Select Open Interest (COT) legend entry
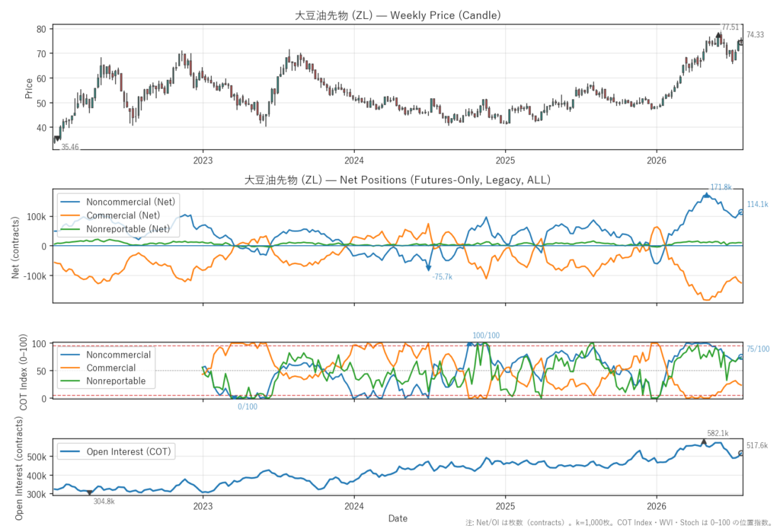This screenshot has width=780, height=532. (x=116, y=451)
